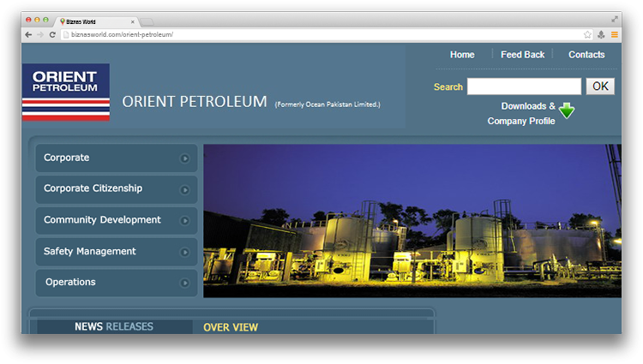Open the Contacts page link
Image resolution: width=643 pixels, height=364 pixels.
pyautogui.click(x=586, y=55)
